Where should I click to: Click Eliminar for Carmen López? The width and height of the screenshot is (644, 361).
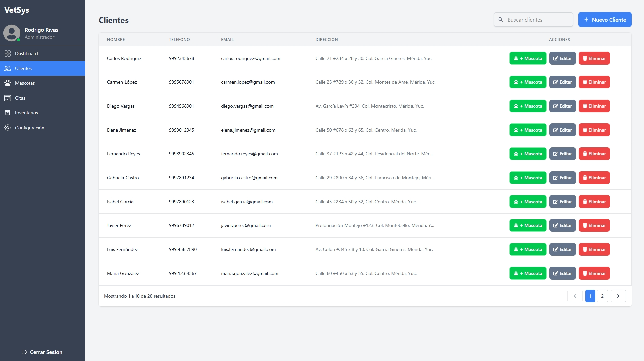tap(594, 82)
